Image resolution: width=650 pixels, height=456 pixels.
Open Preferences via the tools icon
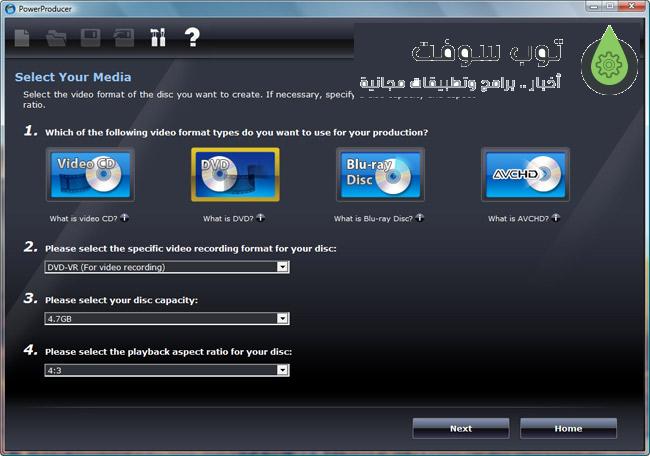click(158, 37)
